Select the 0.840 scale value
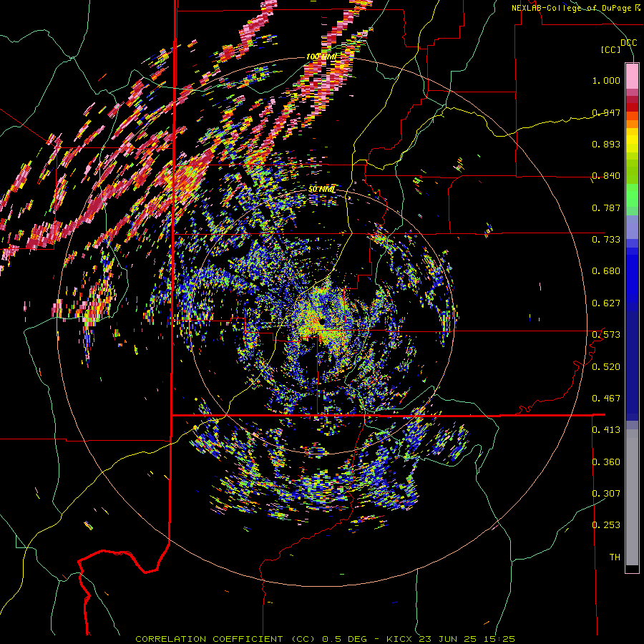Screen dimensions: 644x644 [606, 176]
